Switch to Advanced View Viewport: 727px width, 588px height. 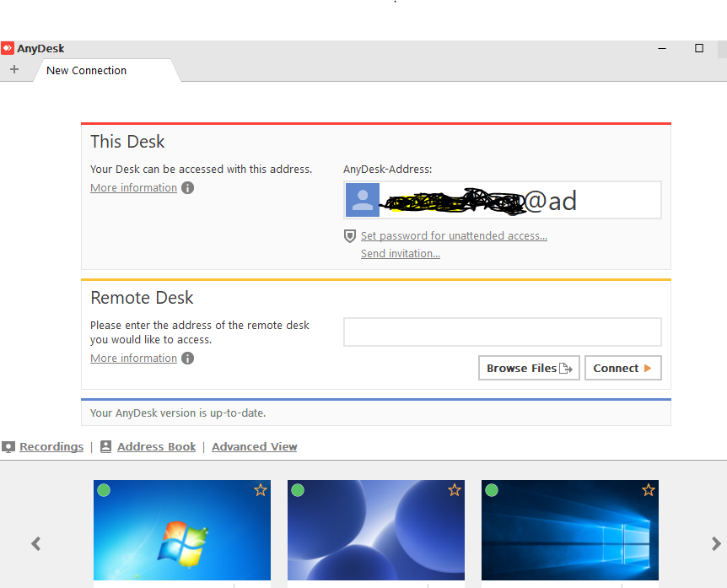coord(255,446)
